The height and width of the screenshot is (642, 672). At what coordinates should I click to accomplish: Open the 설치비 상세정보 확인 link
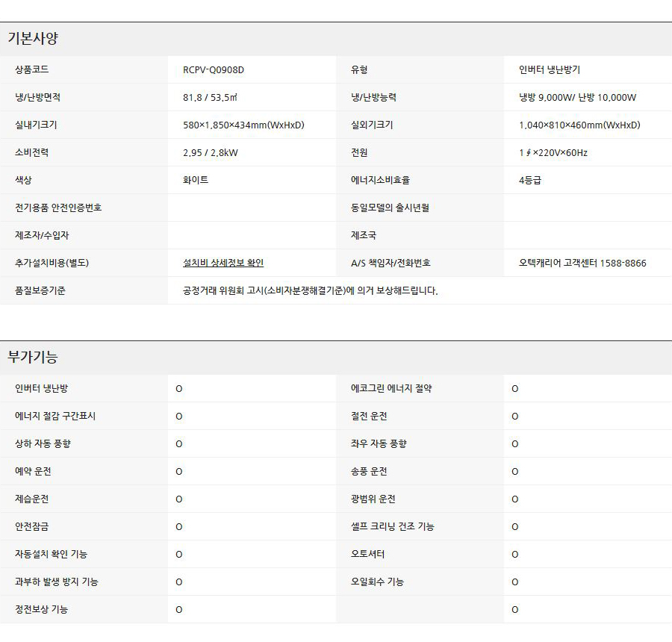click(223, 263)
